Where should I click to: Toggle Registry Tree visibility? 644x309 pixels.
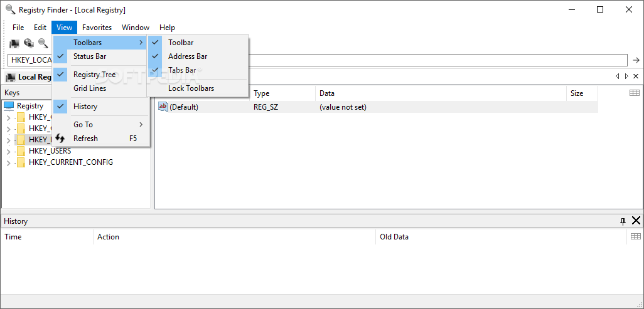pos(100,75)
